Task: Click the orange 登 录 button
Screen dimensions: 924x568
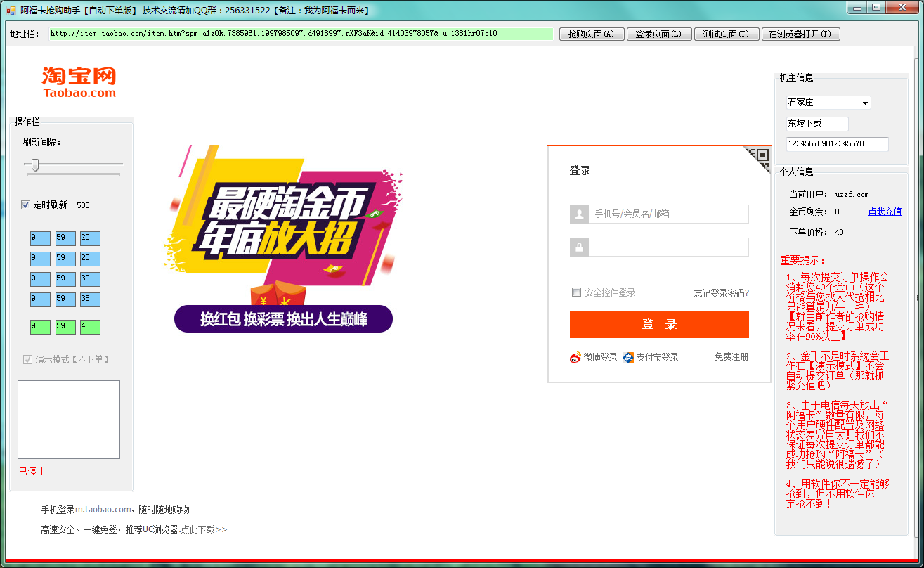Action: [659, 325]
